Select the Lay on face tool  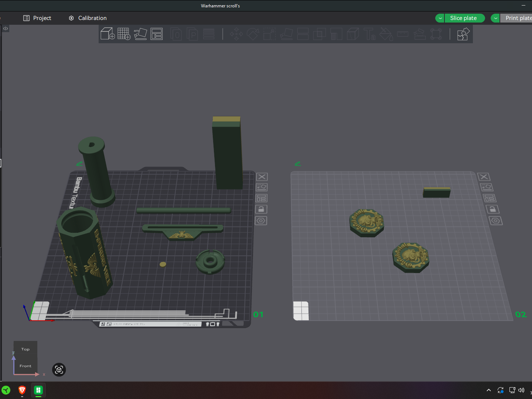(286, 34)
